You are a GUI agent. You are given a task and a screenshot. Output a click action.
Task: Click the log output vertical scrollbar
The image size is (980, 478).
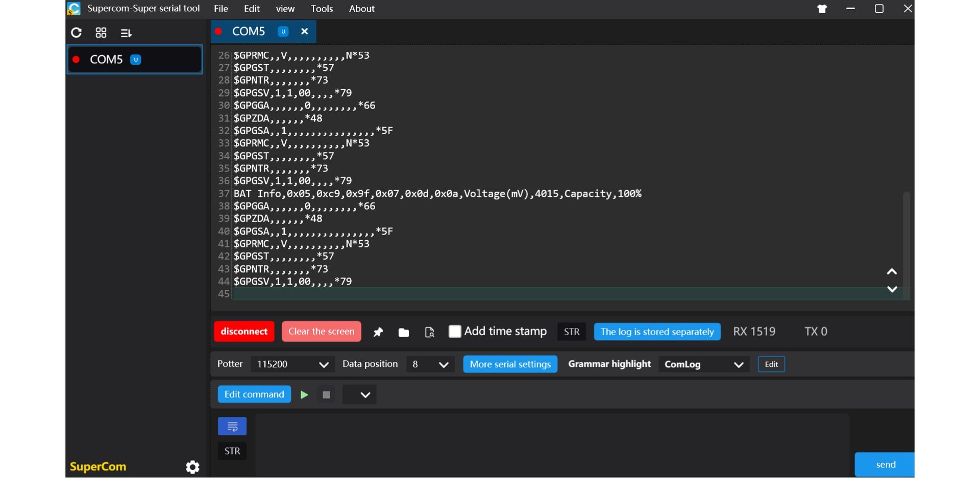pos(906,240)
